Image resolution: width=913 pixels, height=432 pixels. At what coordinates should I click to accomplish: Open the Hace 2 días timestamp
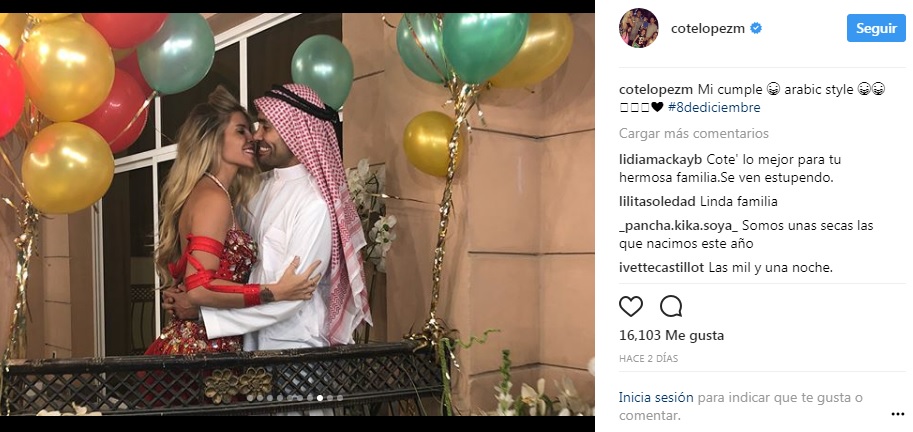tap(649, 359)
